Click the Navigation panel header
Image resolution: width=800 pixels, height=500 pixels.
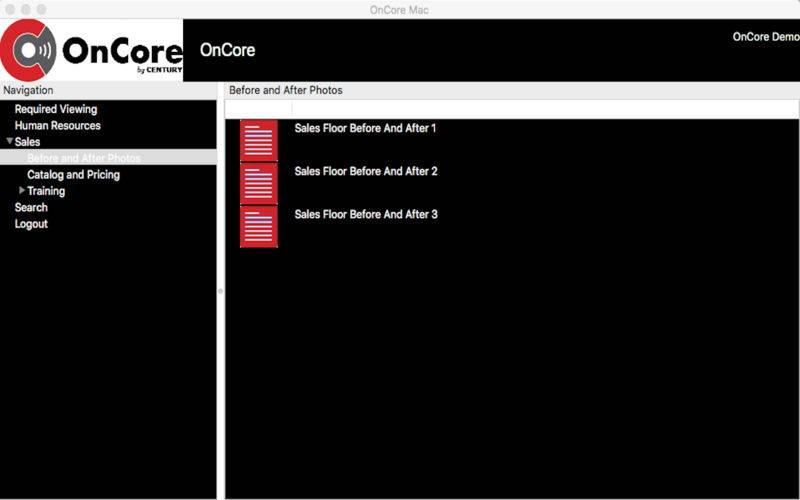pyautogui.click(x=108, y=90)
